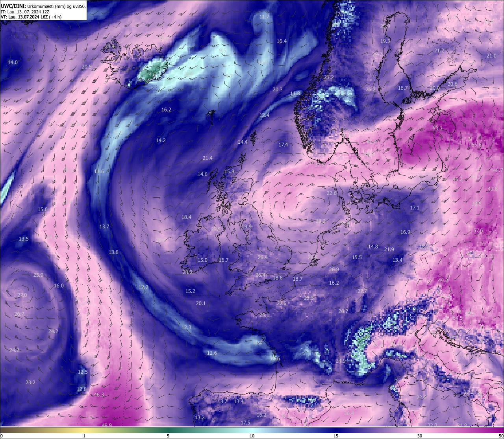Viewport: 504px width, 439px height.
Task: Click the 14.6 value on the map
Action: pos(202,174)
